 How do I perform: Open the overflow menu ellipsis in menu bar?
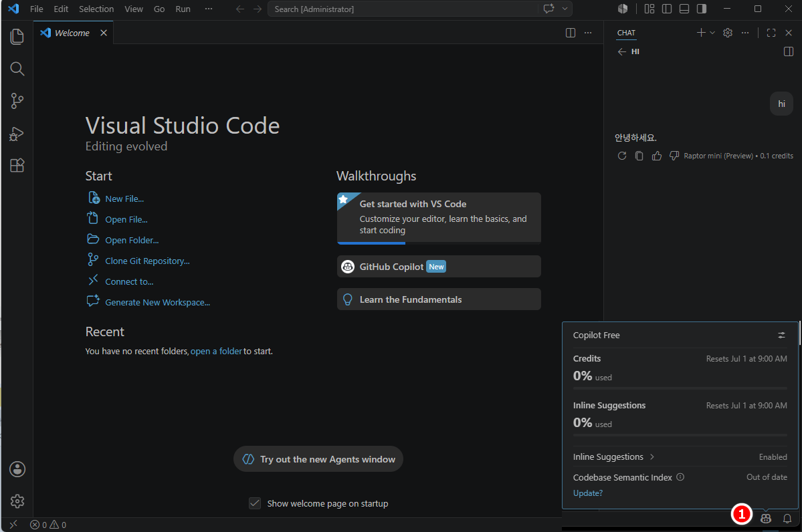click(209, 9)
